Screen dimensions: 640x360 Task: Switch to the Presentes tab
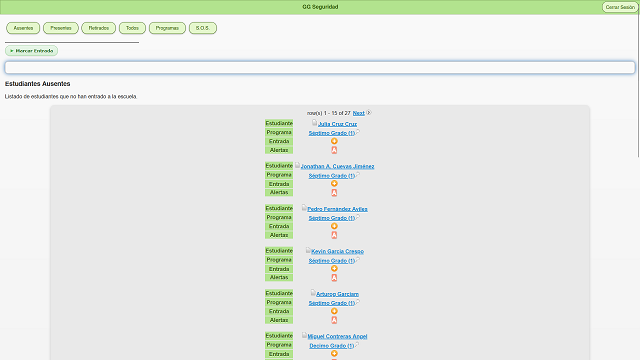coord(61,28)
